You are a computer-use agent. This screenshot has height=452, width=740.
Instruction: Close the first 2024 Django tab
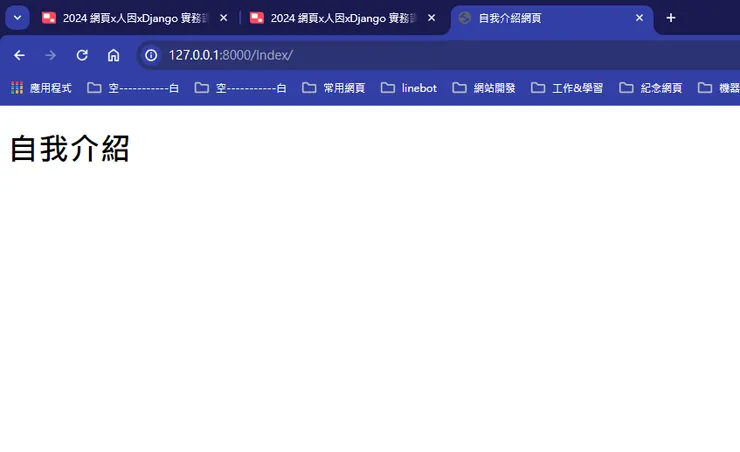[224, 18]
